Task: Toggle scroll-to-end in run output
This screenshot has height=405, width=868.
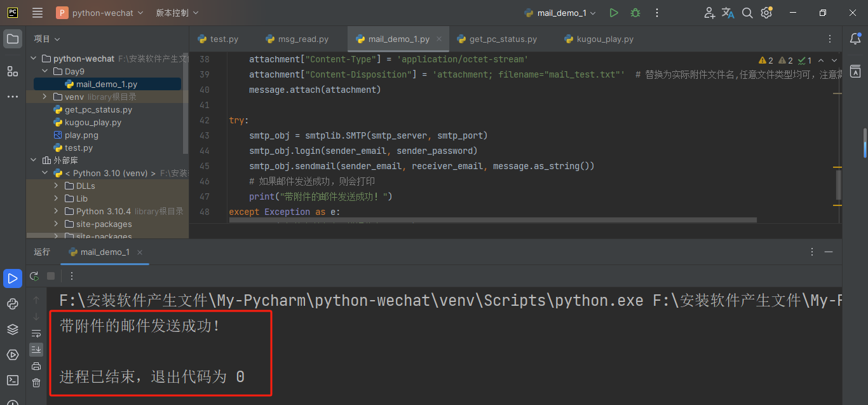Action: point(36,349)
